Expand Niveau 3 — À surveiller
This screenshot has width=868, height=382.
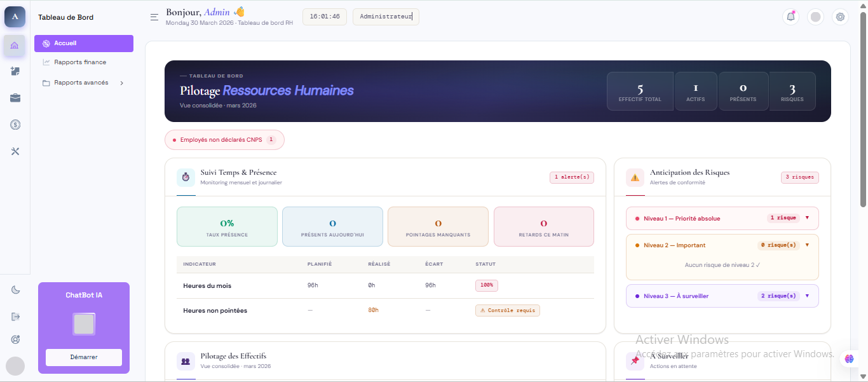pyautogui.click(x=722, y=296)
